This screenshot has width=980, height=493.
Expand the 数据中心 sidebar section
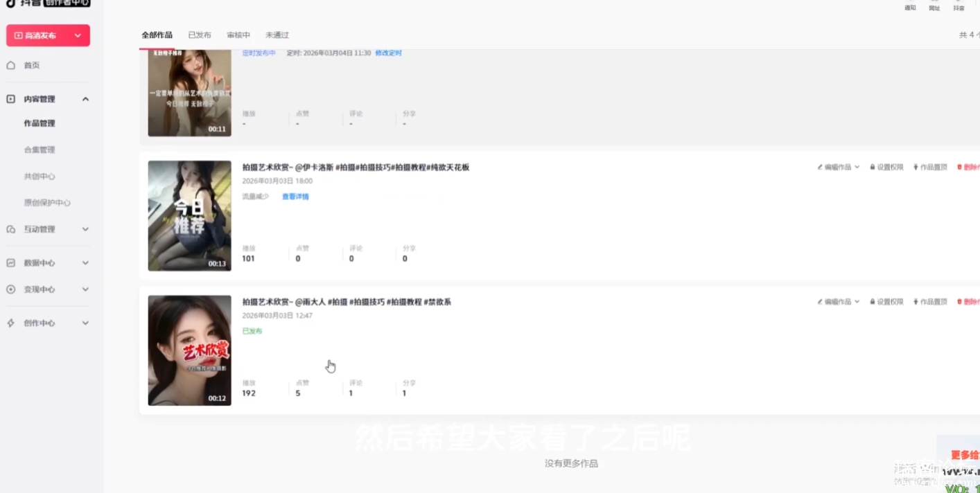click(85, 262)
